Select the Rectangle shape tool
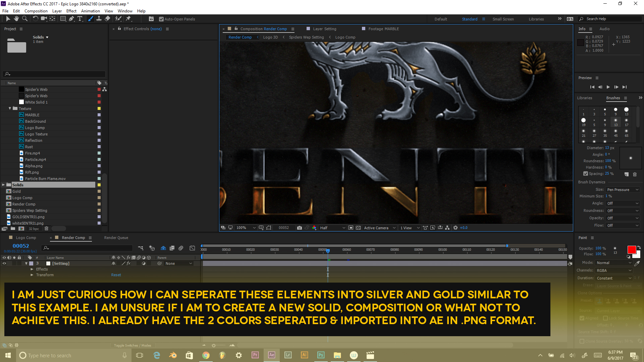Screen dimensions: 644x362 63,19
